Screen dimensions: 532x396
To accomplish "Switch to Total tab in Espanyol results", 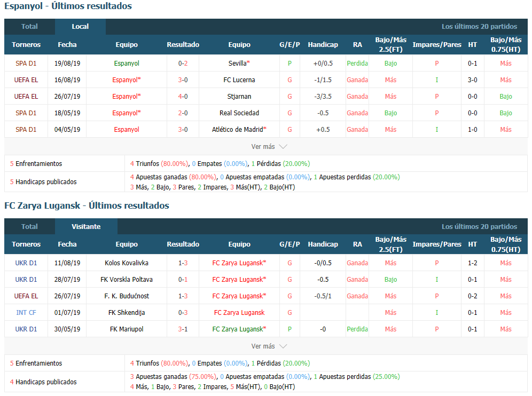I will pyautogui.click(x=29, y=27).
